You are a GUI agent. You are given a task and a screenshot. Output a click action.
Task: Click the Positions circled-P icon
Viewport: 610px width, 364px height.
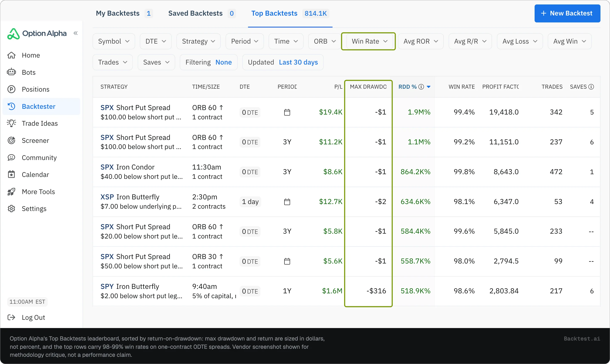coord(11,89)
